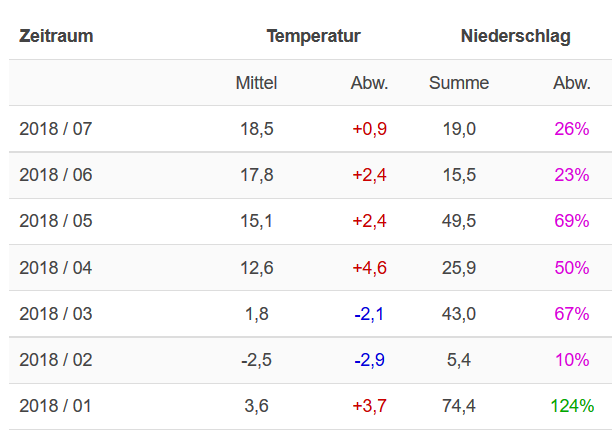The image size is (612, 431).
Task: Click the -2,5 mean temperature value
Action: pyautogui.click(x=256, y=360)
